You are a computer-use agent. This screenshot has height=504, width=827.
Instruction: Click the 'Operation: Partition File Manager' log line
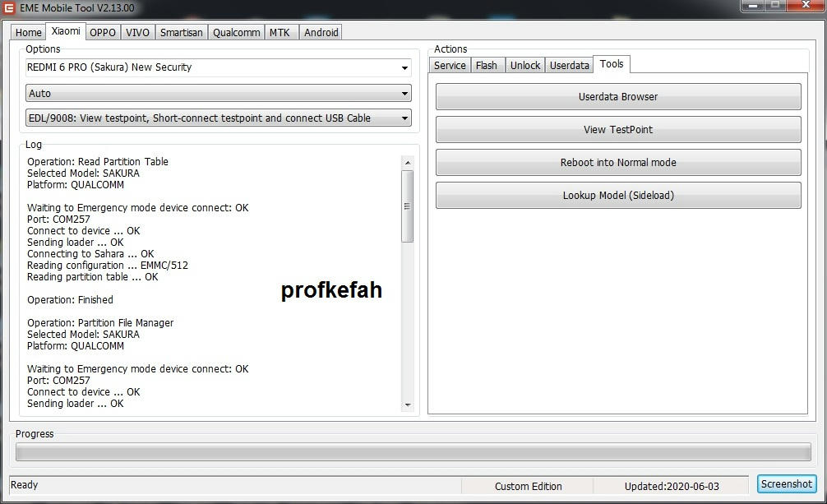tap(100, 323)
